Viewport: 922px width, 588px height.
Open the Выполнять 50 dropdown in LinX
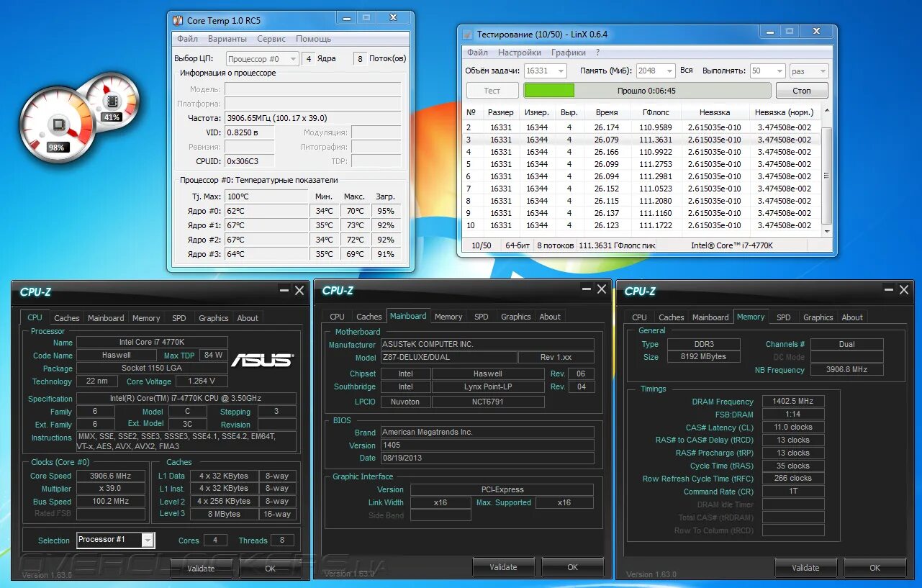point(767,71)
